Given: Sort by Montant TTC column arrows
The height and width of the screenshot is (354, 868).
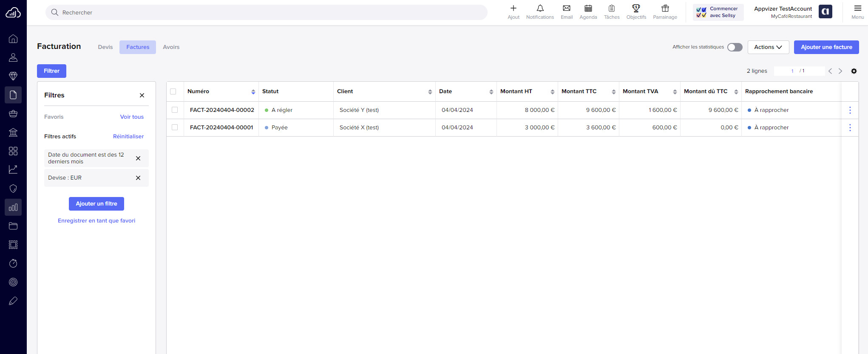Looking at the screenshot, I should click(614, 92).
